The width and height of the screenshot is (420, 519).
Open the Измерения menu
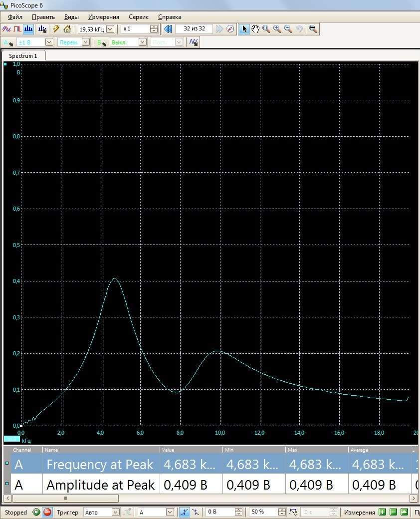(x=104, y=17)
